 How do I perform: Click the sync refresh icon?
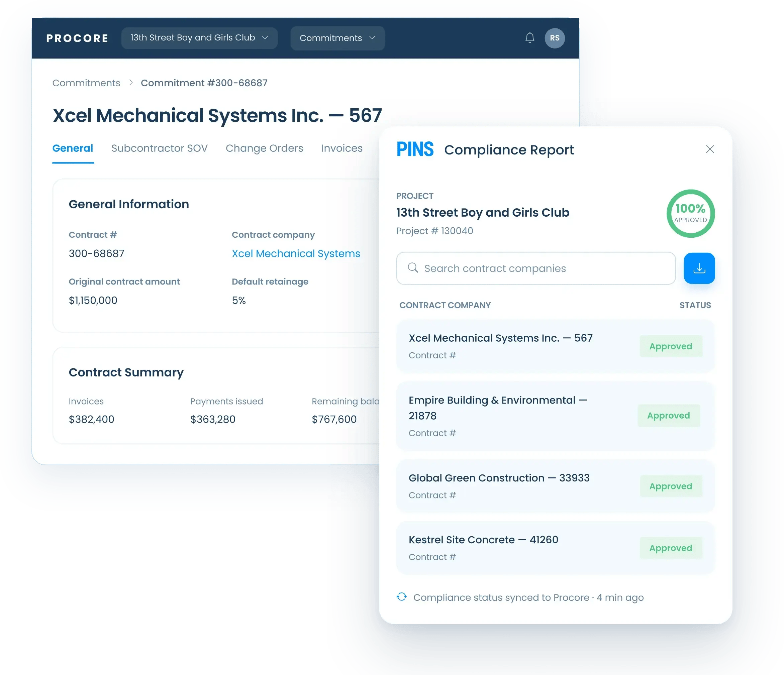point(401,597)
